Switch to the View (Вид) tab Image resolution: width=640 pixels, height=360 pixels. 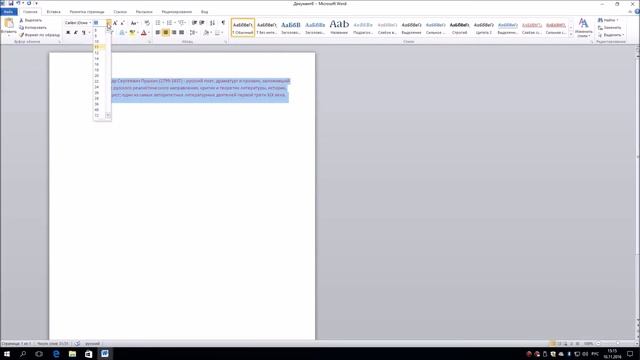point(204,12)
